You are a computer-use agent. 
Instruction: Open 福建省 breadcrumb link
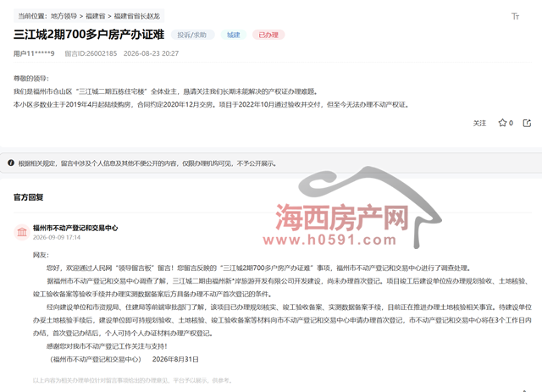click(95, 16)
